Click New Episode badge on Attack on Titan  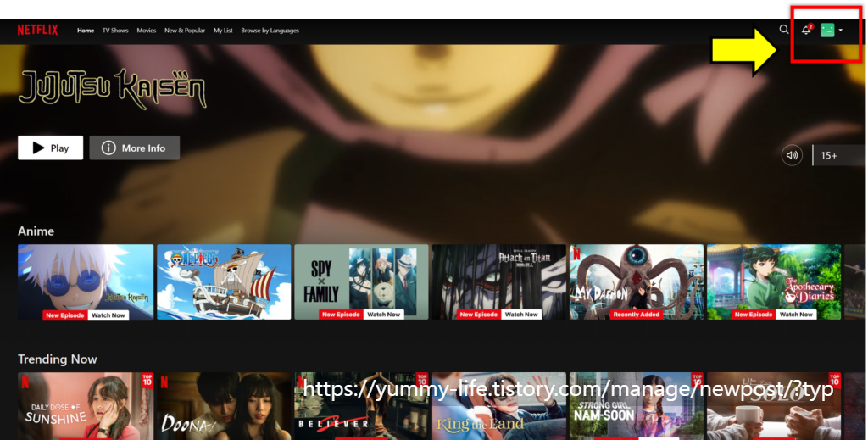[479, 315]
